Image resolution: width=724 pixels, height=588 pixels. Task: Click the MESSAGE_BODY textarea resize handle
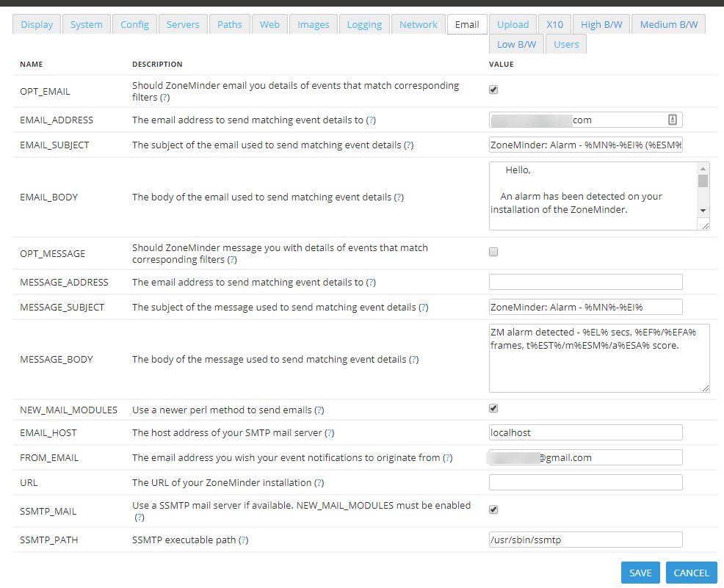705,388
